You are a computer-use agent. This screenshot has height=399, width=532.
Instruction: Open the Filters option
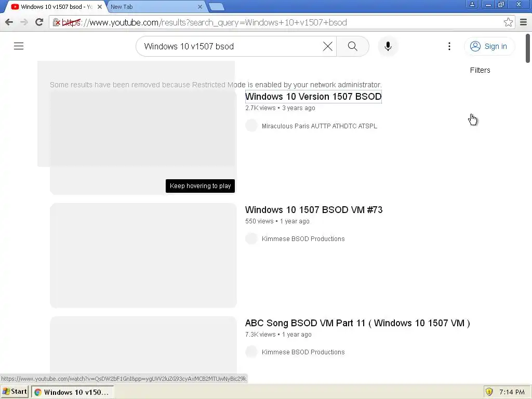point(480,70)
